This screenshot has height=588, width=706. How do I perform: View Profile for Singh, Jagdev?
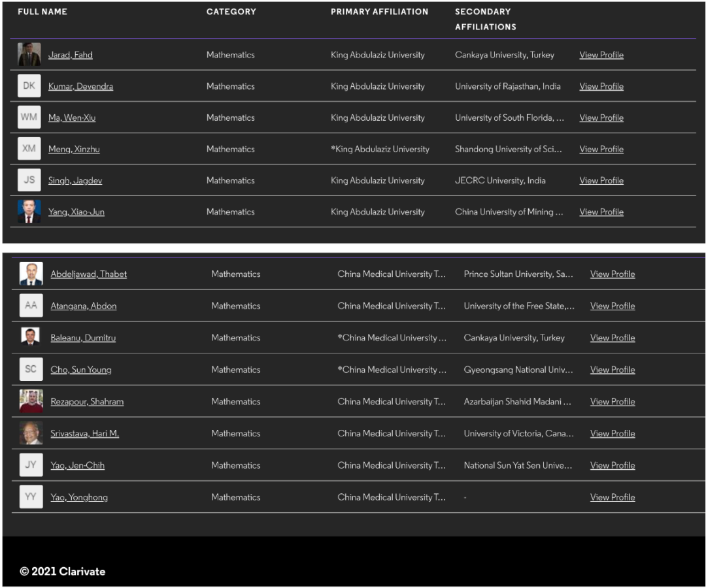click(x=601, y=181)
